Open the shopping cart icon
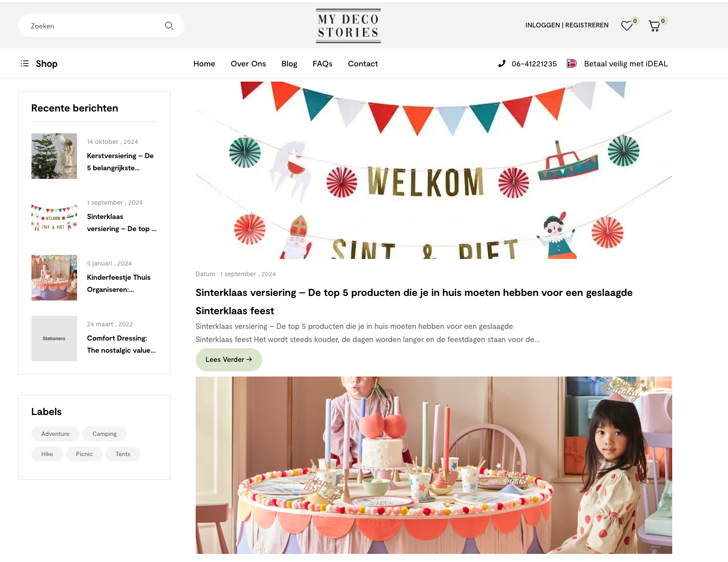 point(654,26)
